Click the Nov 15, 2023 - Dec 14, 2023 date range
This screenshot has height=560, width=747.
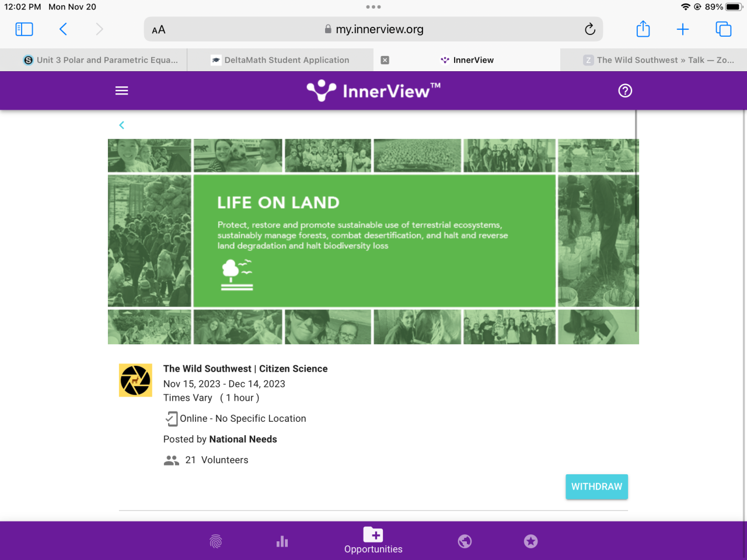(224, 384)
